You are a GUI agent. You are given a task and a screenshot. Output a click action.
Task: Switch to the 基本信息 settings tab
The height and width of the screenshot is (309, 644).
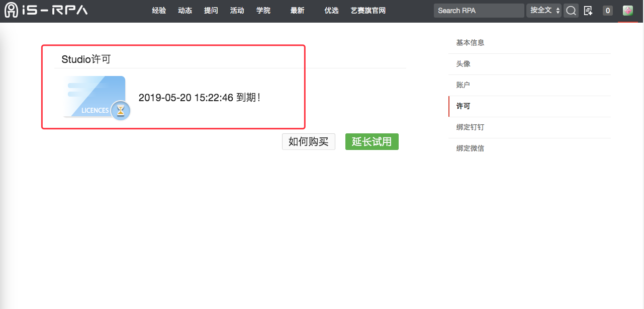click(470, 43)
